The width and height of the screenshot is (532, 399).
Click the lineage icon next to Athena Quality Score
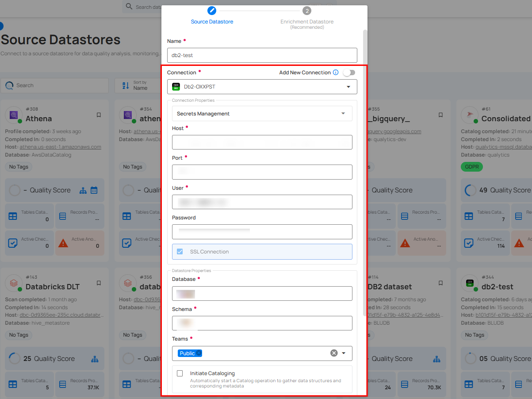coord(83,190)
